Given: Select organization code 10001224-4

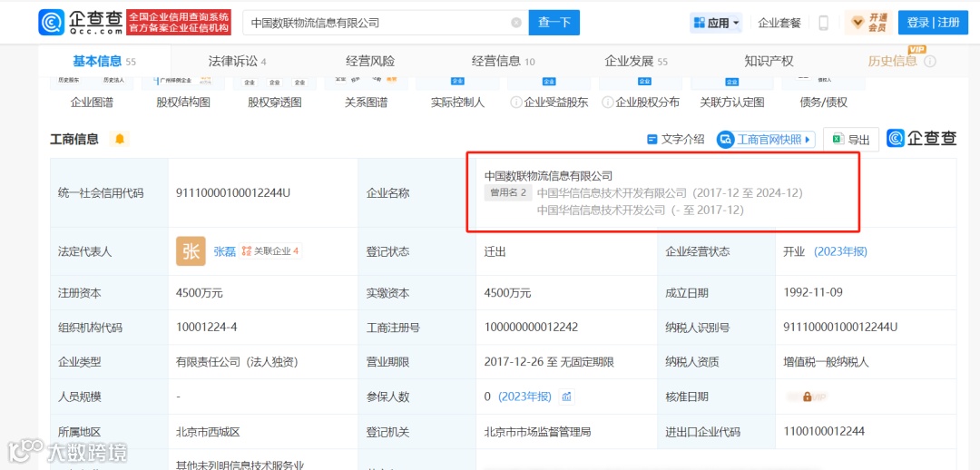Looking at the screenshot, I should (x=206, y=327).
